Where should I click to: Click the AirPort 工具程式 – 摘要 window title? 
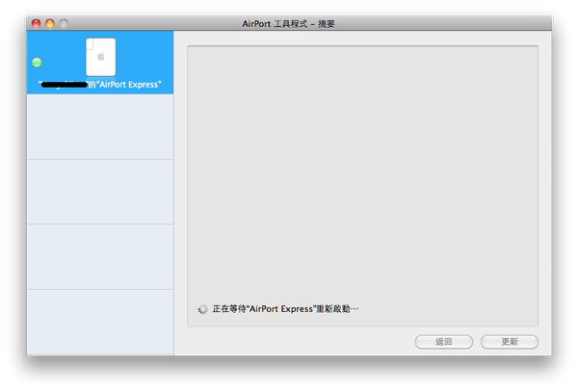coord(288,24)
